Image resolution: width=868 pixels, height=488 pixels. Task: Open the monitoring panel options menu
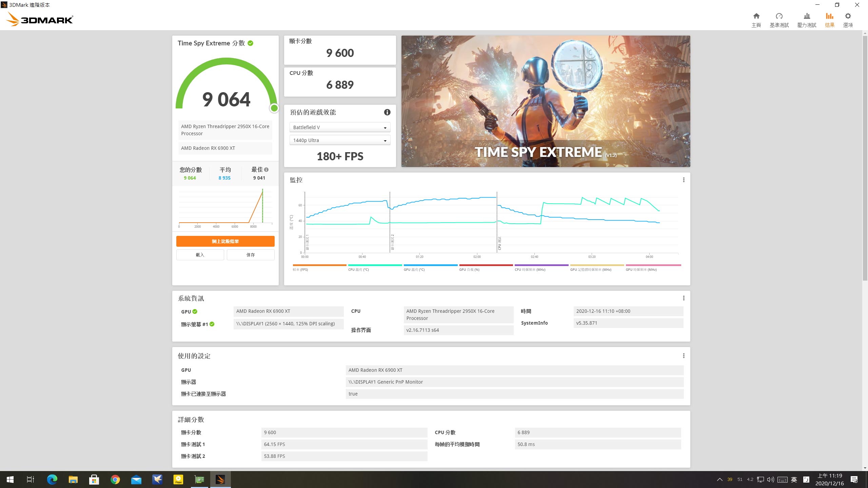coord(684,180)
